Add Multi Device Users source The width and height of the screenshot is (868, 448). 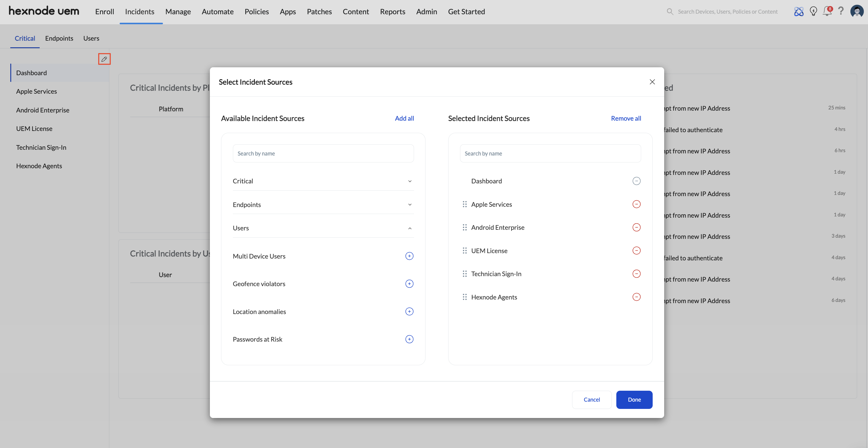pyautogui.click(x=409, y=256)
